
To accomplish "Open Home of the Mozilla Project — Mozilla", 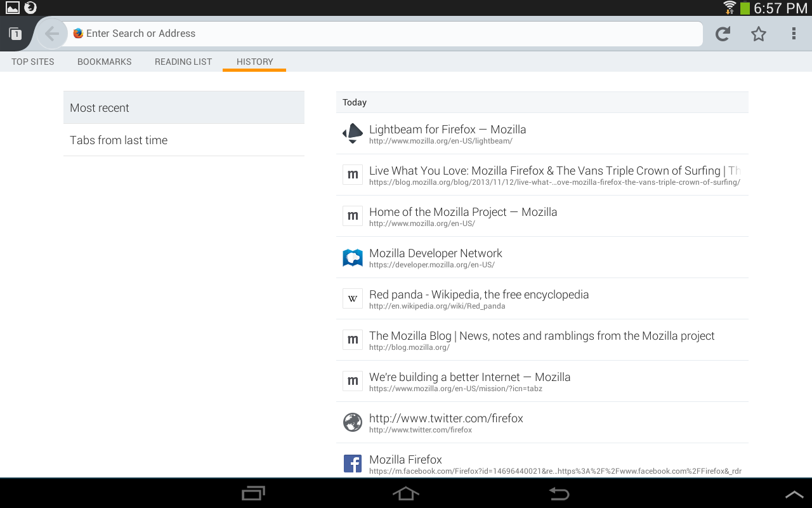I will coord(542,216).
